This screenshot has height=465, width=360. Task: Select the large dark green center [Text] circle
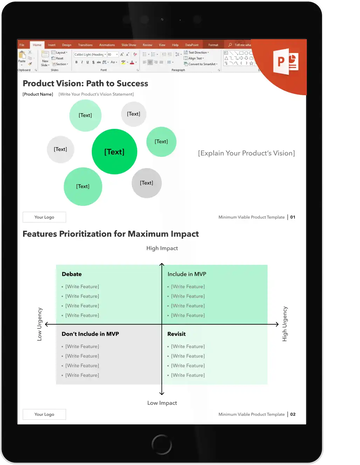(114, 152)
